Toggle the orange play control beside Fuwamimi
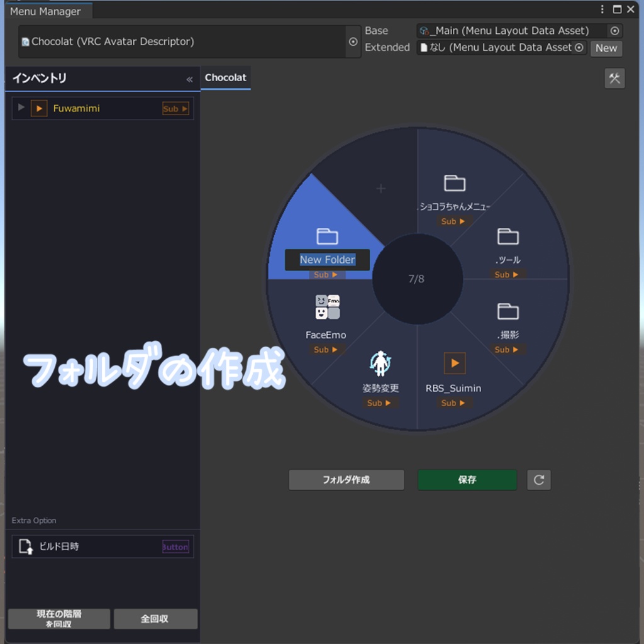The width and height of the screenshot is (644, 644). coord(40,108)
